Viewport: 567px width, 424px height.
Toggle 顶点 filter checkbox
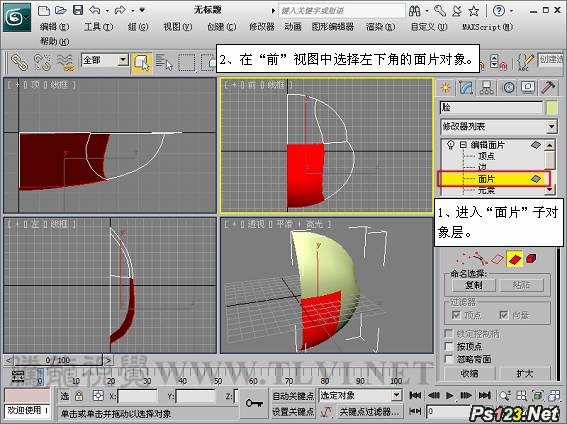click(456, 315)
